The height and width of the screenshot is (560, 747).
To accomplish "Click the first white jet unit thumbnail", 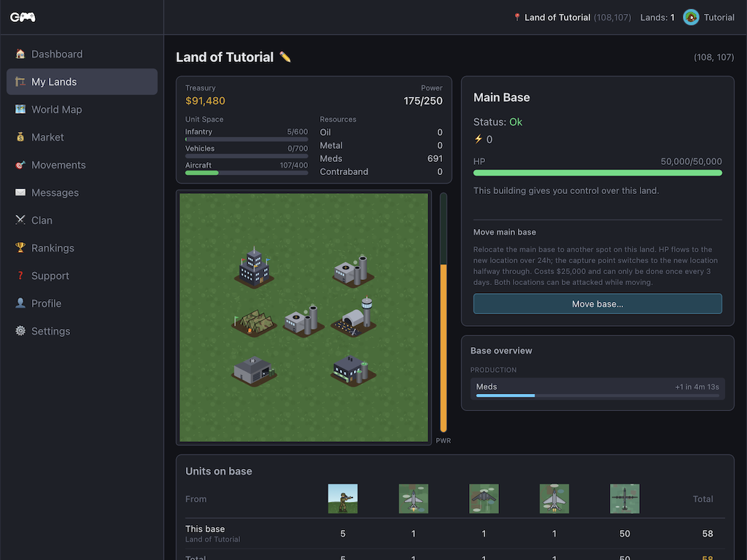I will click(x=413, y=499).
